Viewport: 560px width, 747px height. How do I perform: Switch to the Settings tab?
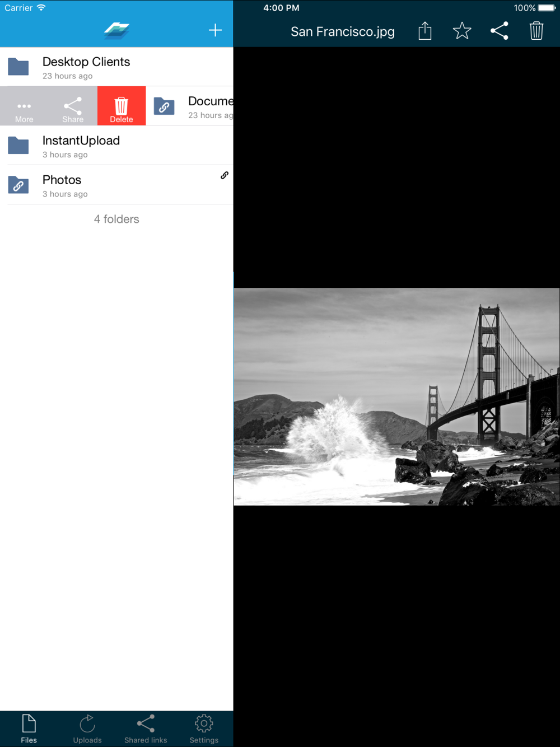tap(204, 729)
